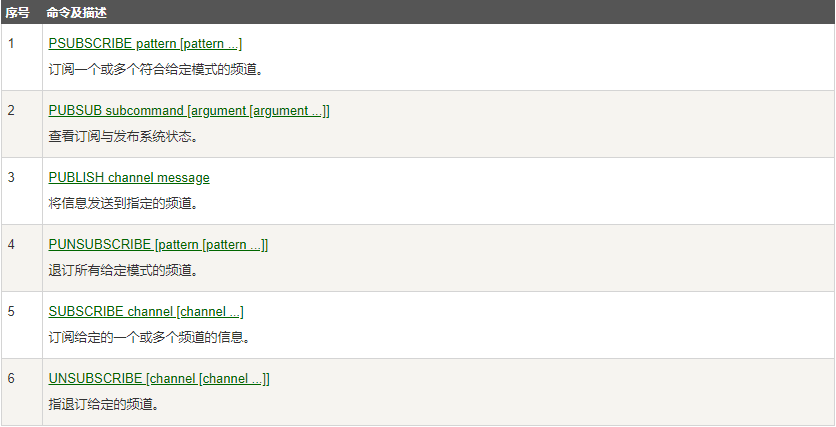Open the PSUBSCRIBE pattern command link
The width and height of the screenshot is (836, 427).
(x=145, y=44)
